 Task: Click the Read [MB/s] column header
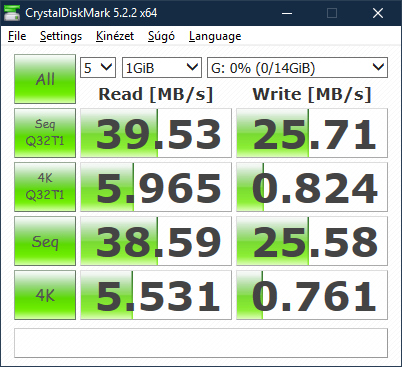click(156, 94)
